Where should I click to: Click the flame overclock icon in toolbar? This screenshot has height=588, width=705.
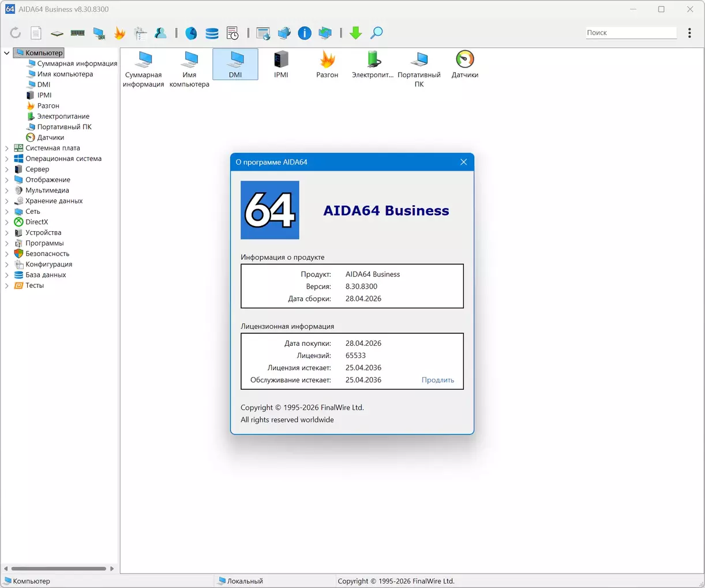[x=119, y=33]
